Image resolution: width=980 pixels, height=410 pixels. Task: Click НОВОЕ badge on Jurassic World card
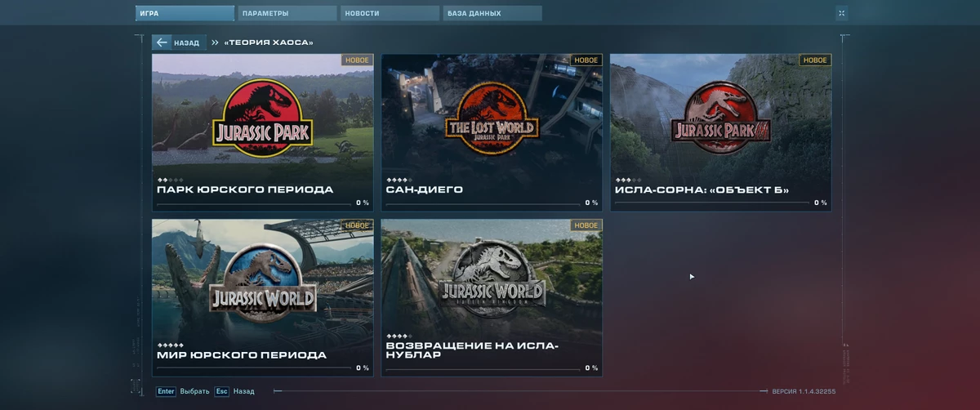[x=357, y=225]
